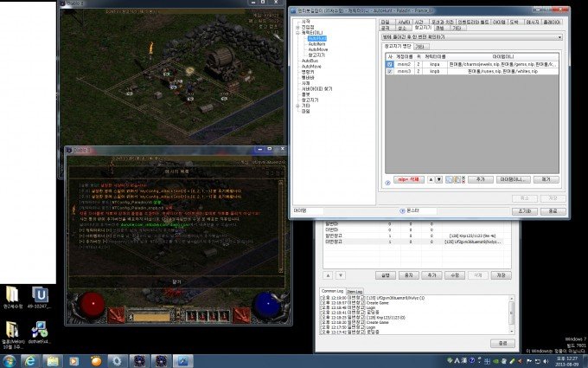
Task: Click the volume icon in system tray
Action: click(546, 361)
